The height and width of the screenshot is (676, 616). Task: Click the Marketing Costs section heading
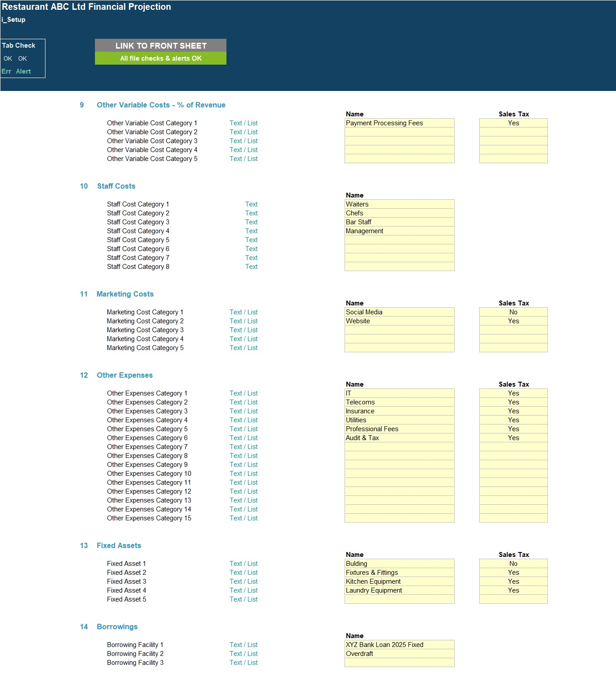click(x=125, y=294)
